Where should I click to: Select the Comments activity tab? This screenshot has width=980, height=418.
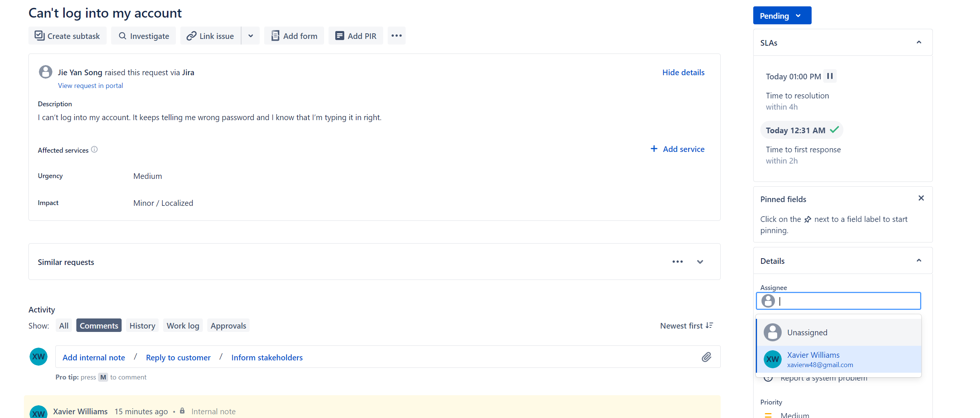click(x=99, y=326)
